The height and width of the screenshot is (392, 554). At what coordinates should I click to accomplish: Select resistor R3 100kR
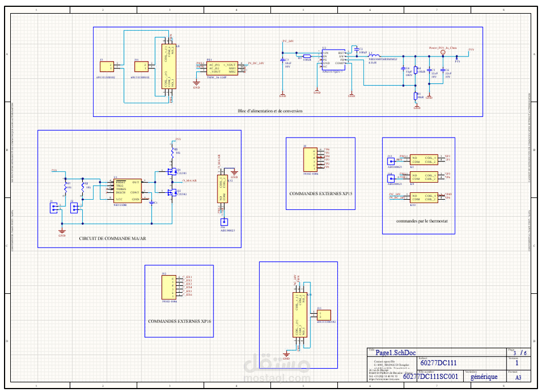(x=307, y=56)
